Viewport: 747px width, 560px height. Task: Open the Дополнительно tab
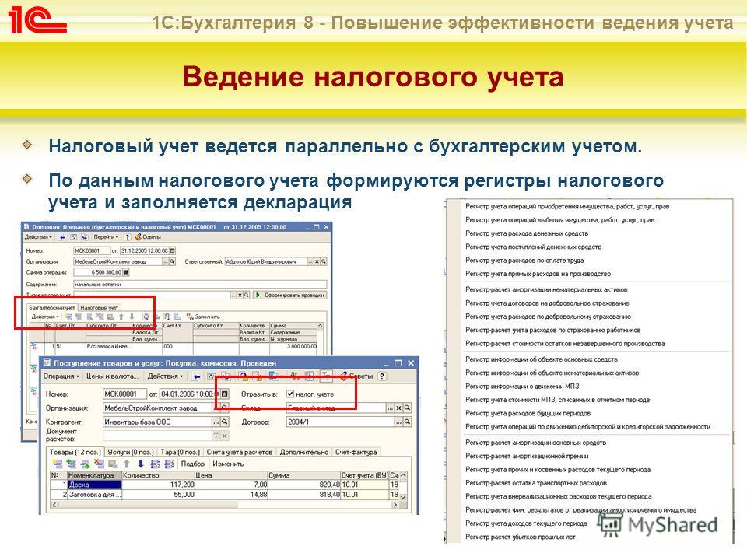pos(304,452)
